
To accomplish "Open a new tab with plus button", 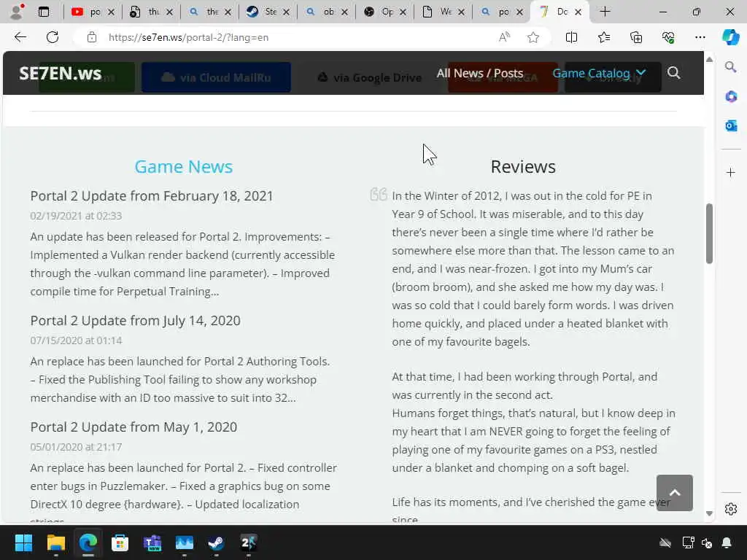I will click(x=605, y=12).
